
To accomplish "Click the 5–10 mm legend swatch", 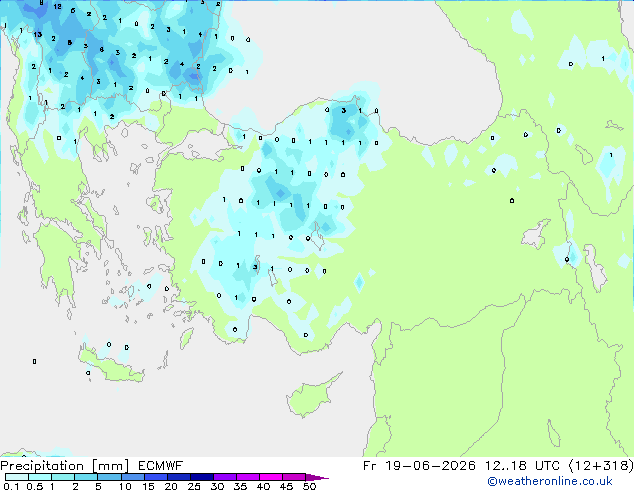I will pos(109,477).
